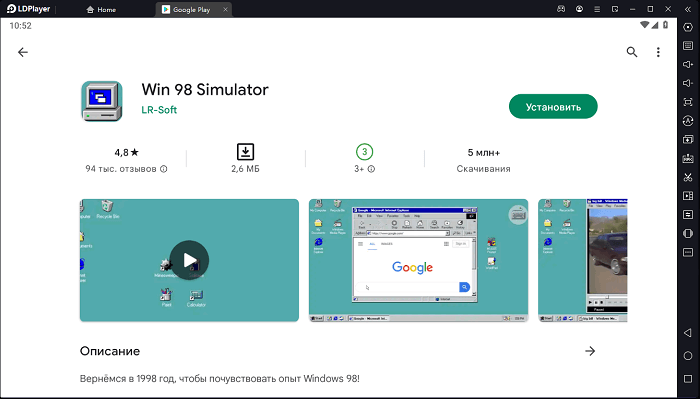Image resolution: width=700 pixels, height=399 pixels.
Task: Click the LDPlayer multi-window title bar icon
Action: tap(615, 9)
